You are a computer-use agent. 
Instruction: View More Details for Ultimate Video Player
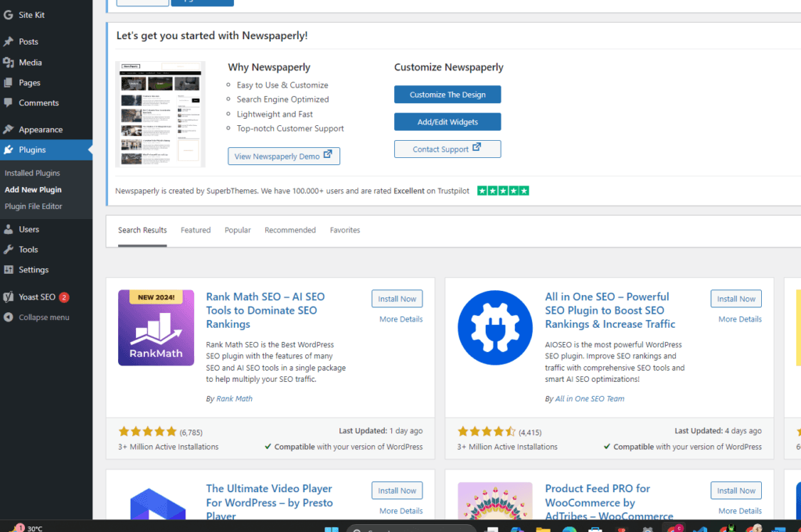[401, 511]
